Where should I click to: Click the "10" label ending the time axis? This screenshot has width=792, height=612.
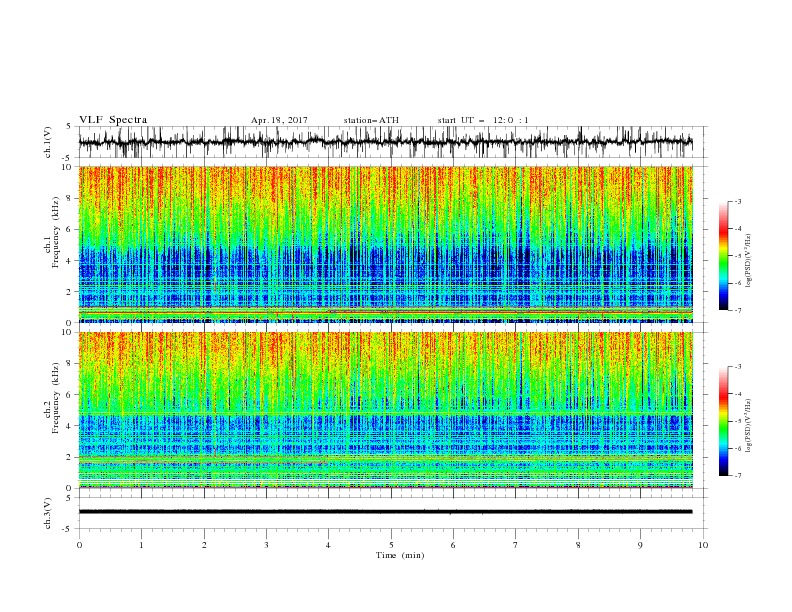point(703,545)
